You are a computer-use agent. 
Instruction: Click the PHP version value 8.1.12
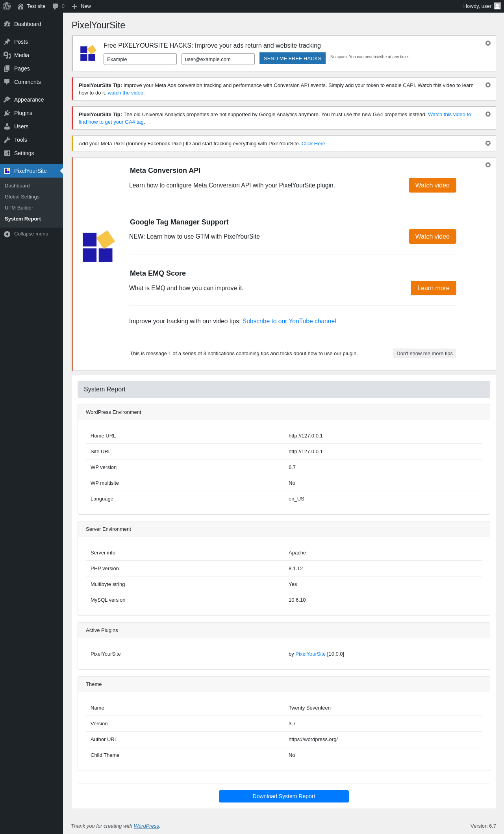pyautogui.click(x=296, y=569)
